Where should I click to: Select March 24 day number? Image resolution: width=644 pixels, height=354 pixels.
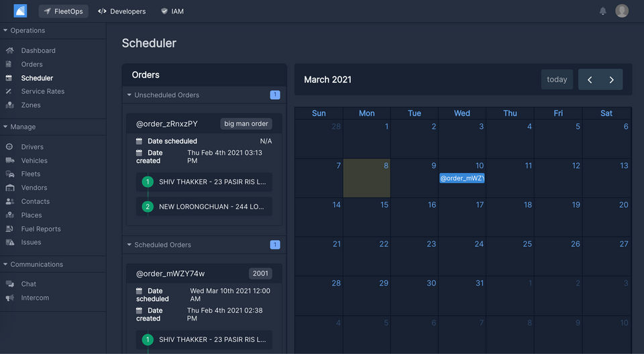[x=479, y=244]
